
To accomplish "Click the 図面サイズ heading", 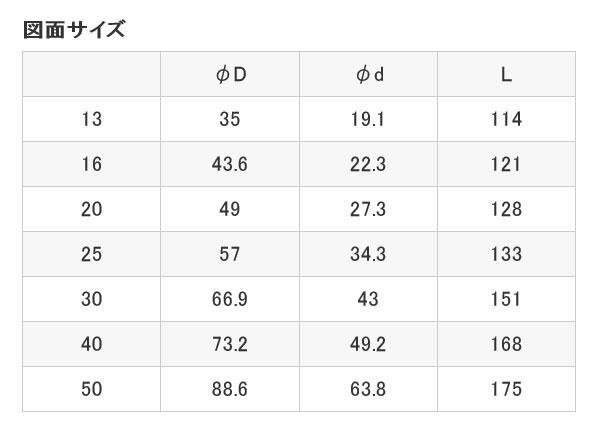I will [x=74, y=30].
